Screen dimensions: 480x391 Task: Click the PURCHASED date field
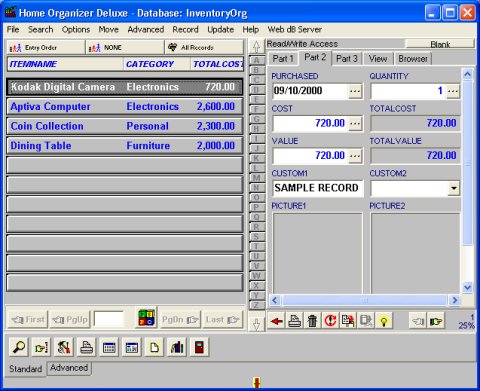(310, 91)
